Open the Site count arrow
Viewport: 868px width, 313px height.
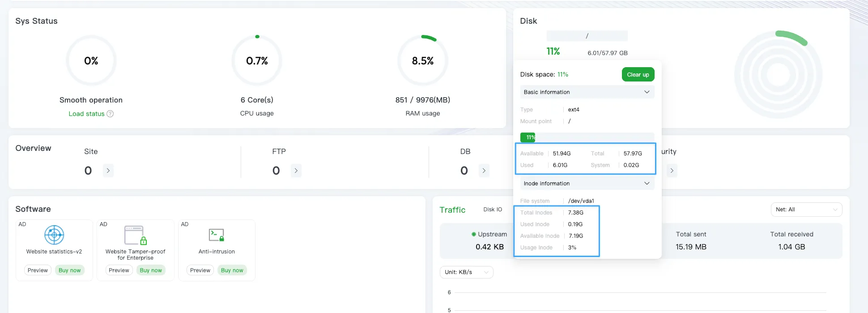108,171
